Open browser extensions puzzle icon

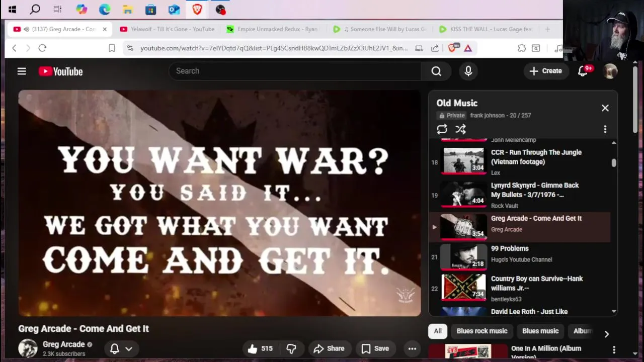tap(522, 48)
